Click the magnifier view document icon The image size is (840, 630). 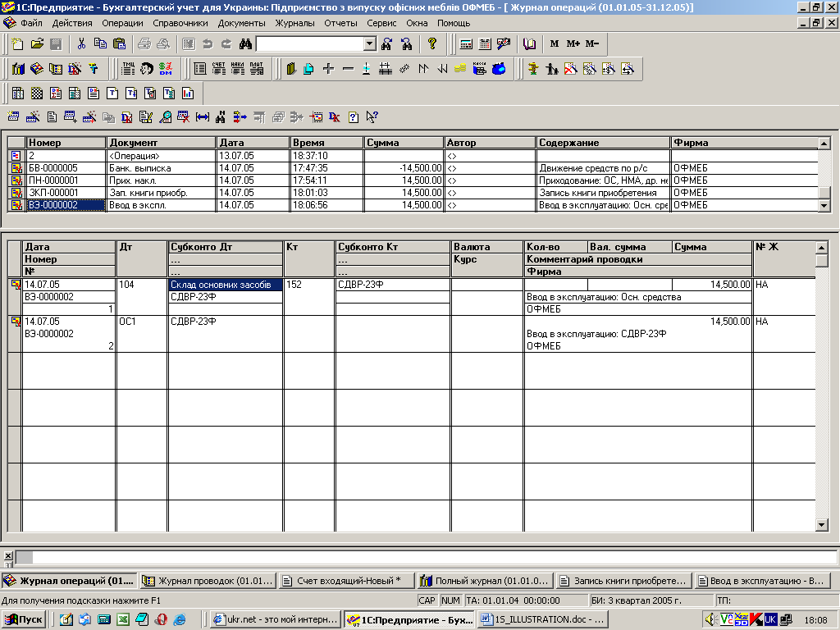pos(166,116)
